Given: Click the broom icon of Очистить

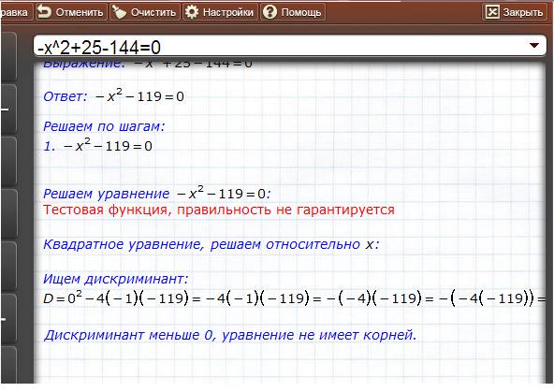Looking at the screenshot, I should coord(119,12).
